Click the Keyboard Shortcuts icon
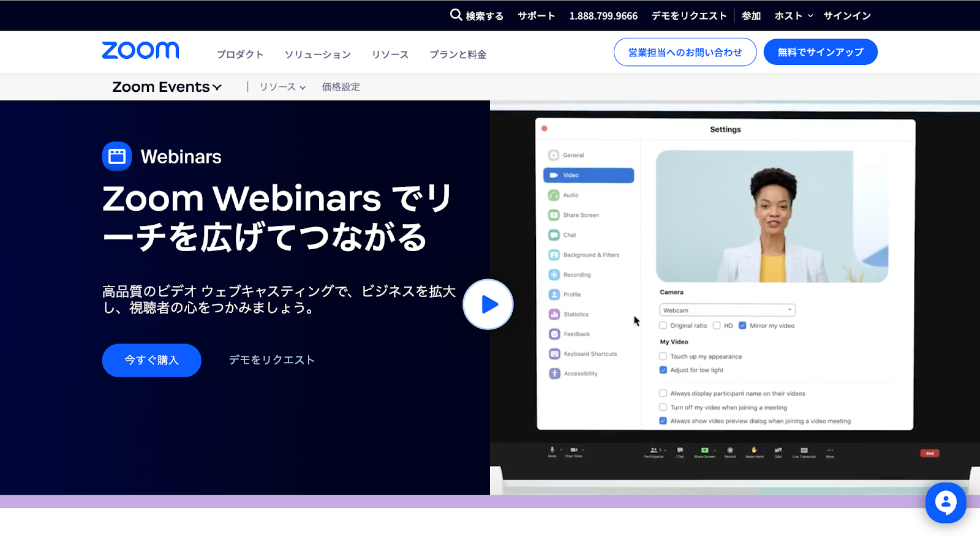 pyautogui.click(x=554, y=354)
